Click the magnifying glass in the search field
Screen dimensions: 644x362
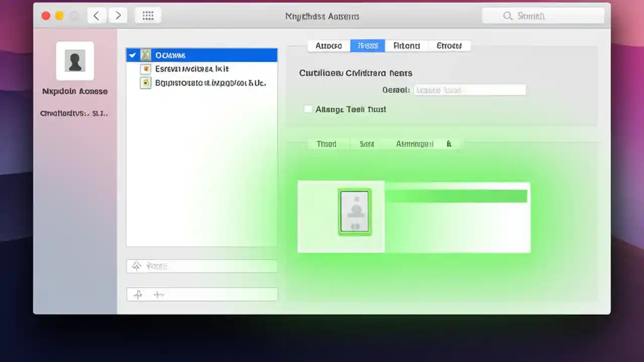pyautogui.click(x=508, y=16)
